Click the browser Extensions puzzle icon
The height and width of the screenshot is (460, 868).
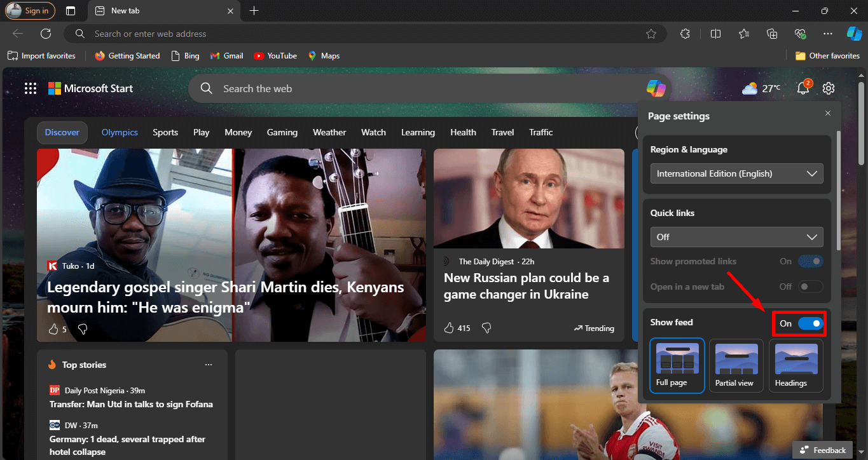pyautogui.click(x=685, y=34)
